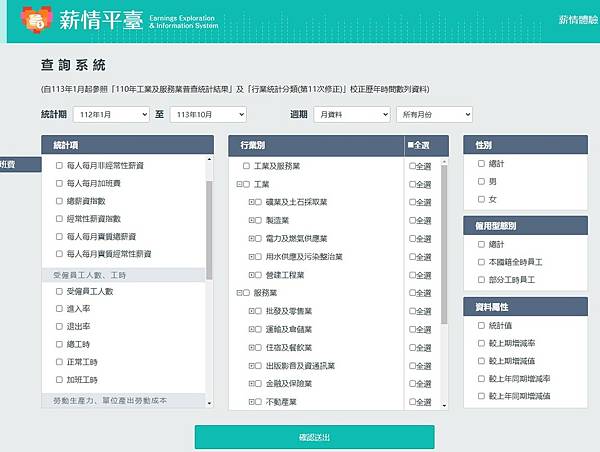Check the 工業及服務業 industry checkbox
Viewport: 600px width, 452px height.
tap(246, 166)
